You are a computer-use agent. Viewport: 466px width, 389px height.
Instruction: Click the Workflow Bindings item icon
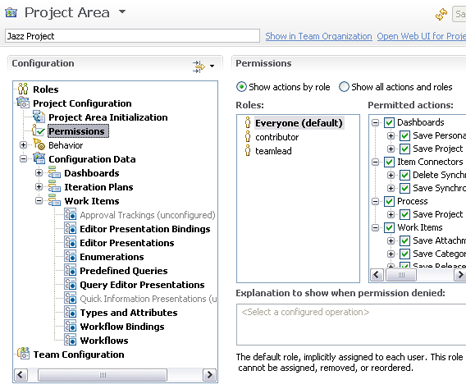70,327
